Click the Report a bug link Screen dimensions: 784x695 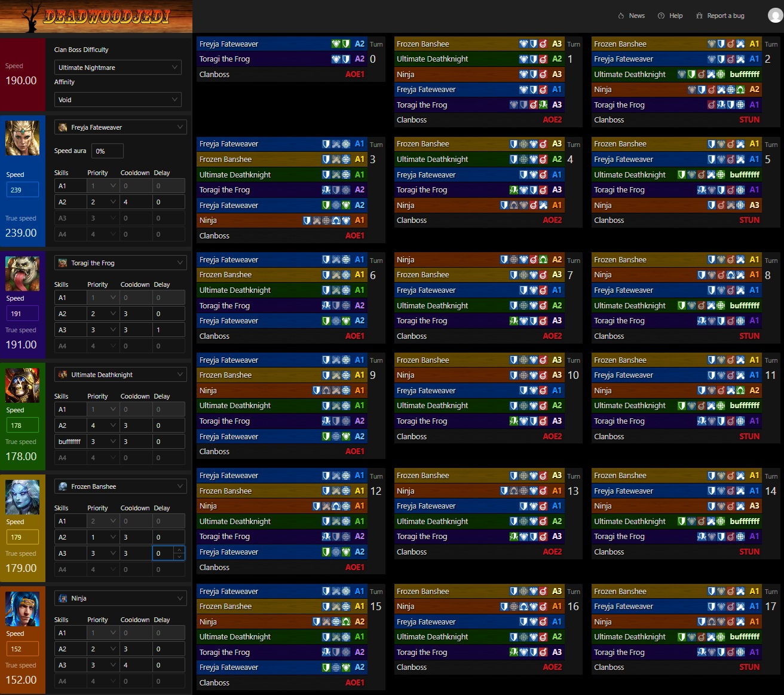pyautogui.click(x=725, y=16)
